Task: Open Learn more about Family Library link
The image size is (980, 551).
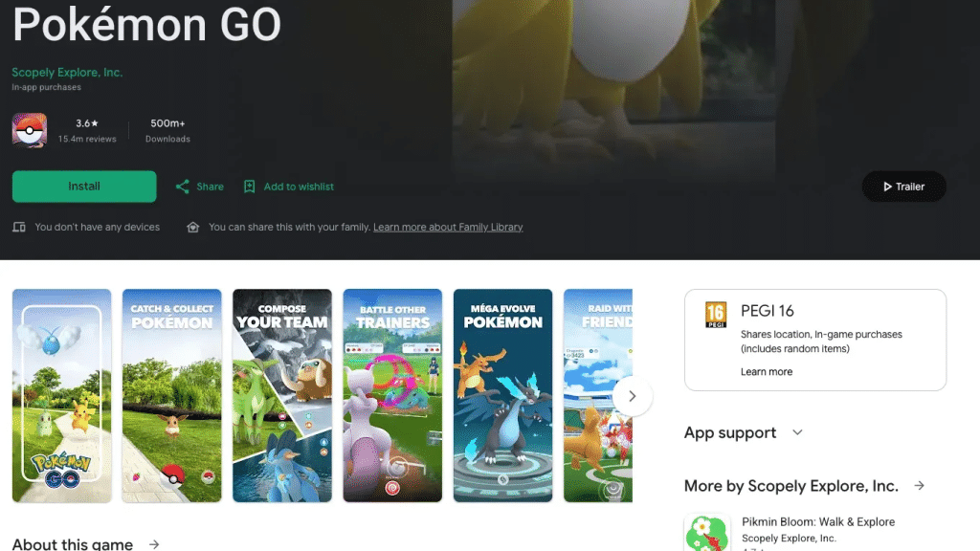Action: point(448,227)
